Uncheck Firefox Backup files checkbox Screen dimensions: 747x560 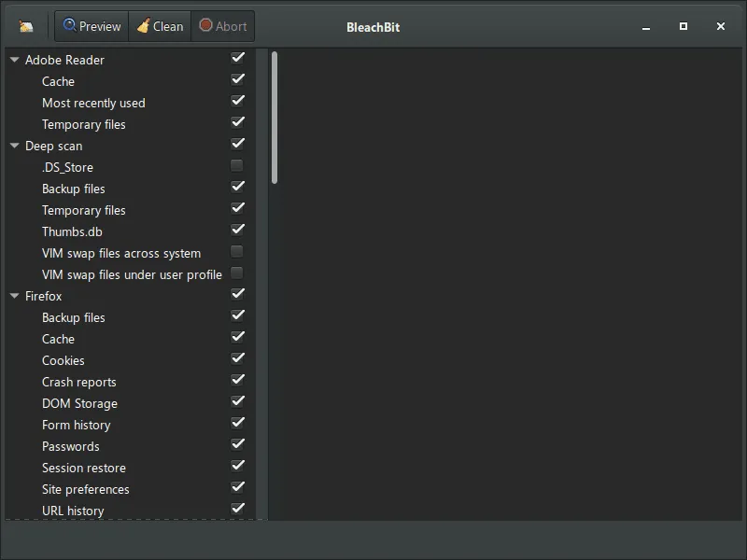pyautogui.click(x=237, y=315)
